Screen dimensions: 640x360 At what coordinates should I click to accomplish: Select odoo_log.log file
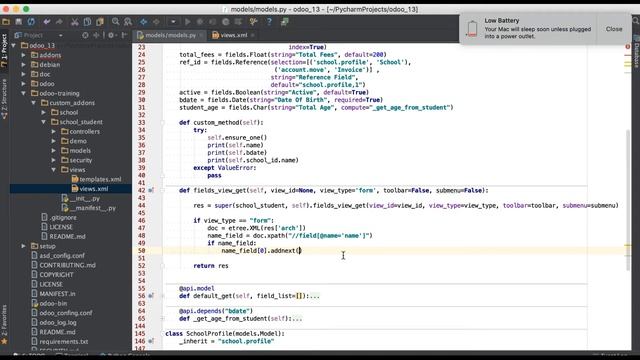(x=54, y=322)
